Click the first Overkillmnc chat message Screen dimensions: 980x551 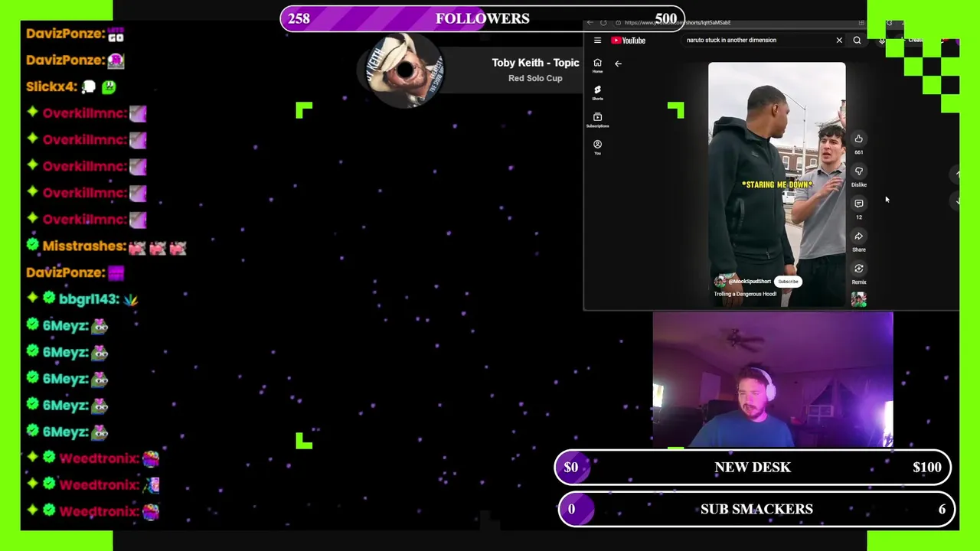[x=86, y=113]
